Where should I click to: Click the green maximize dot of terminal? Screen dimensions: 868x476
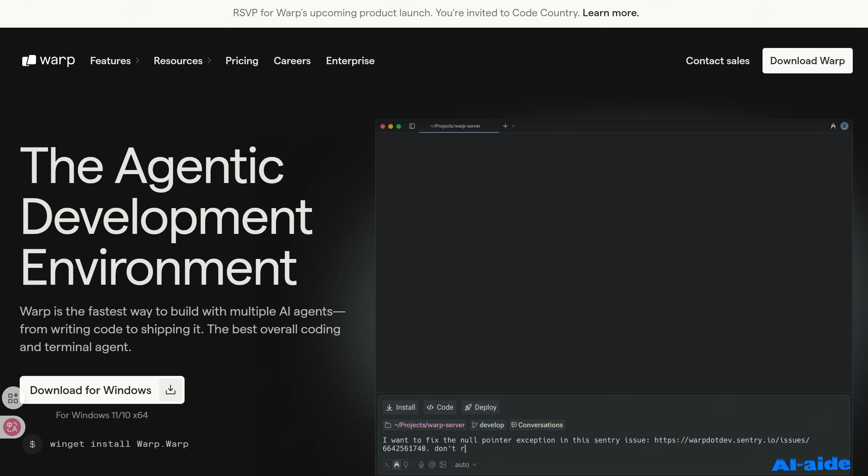(x=399, y=126)
